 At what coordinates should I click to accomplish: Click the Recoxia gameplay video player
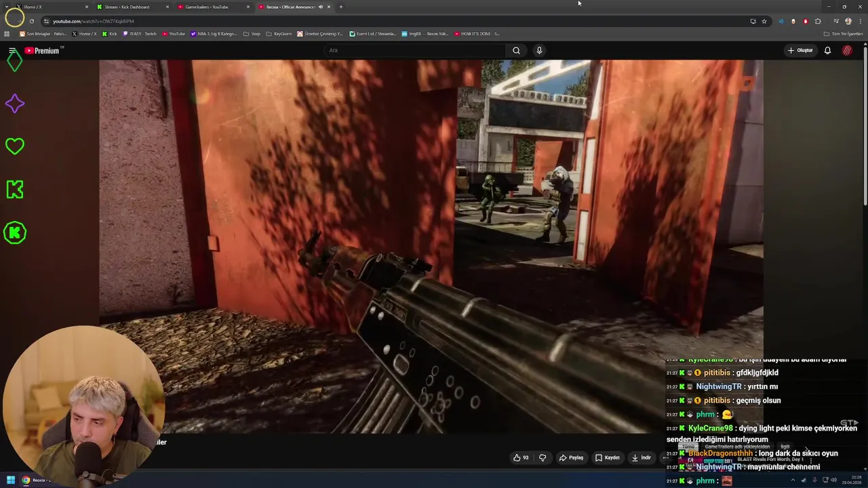click(431, 247)
